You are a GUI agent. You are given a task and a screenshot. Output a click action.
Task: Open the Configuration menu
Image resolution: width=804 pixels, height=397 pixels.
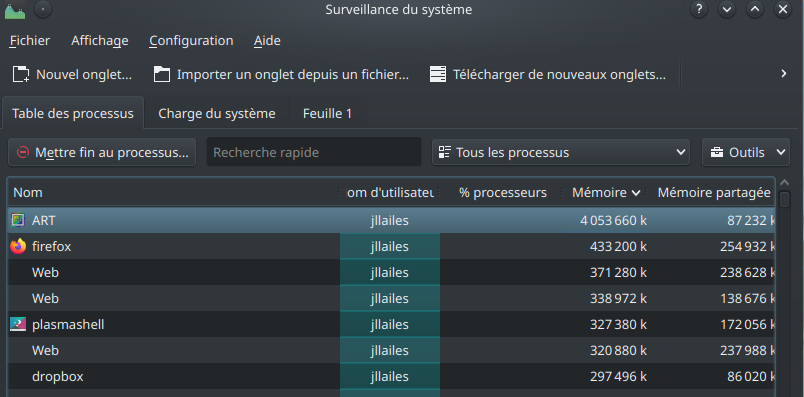[x=191, y=41]
